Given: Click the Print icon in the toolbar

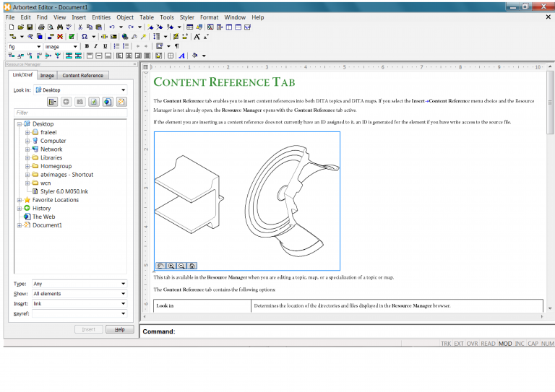Looking at the screenshot, I should (x=41, y=27).
